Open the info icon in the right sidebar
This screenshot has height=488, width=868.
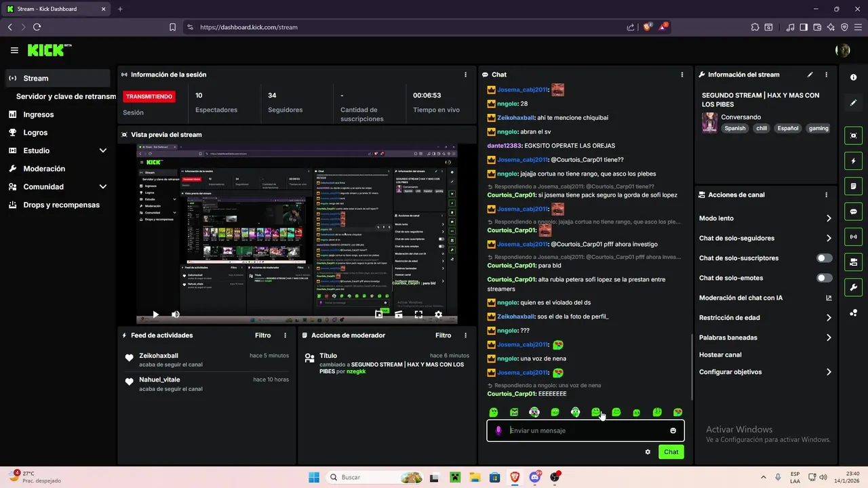[854, 77]
